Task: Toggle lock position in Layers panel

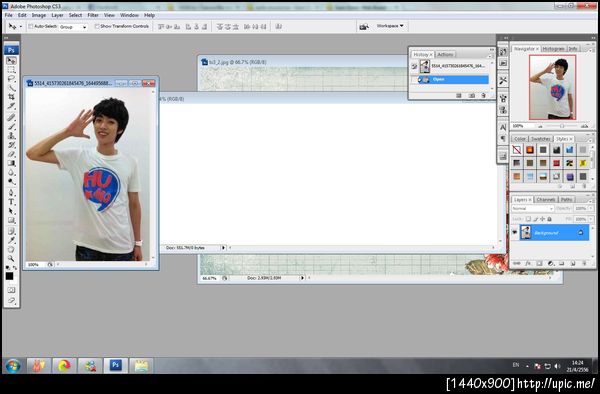Action: [x=542, y=219]
